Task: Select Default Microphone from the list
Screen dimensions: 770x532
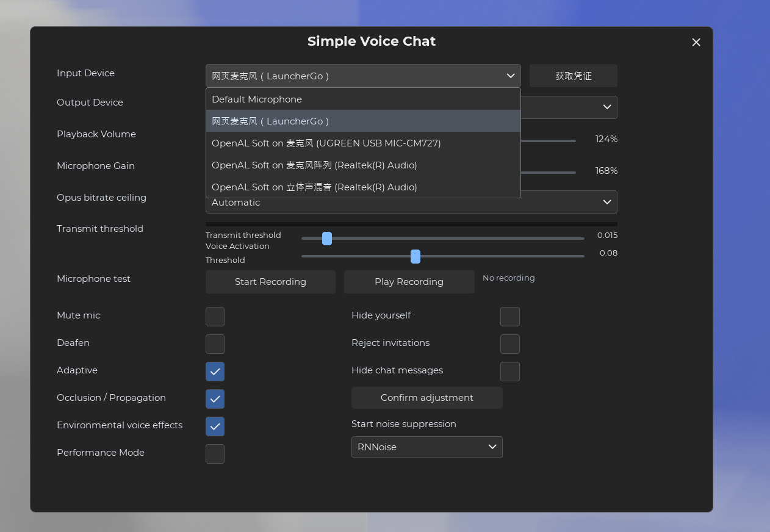Action: tap(363, 99)
